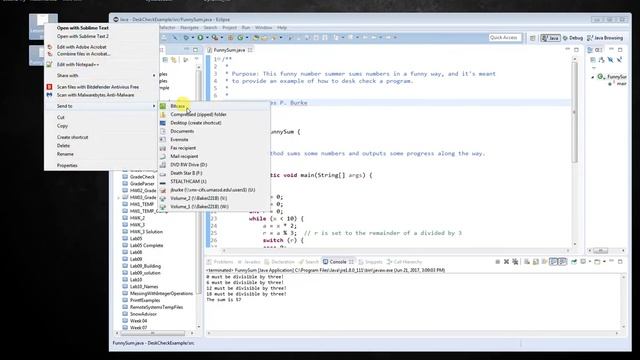
Task: Click the green Run button in toolbar
Action: [x=200, y=38]
